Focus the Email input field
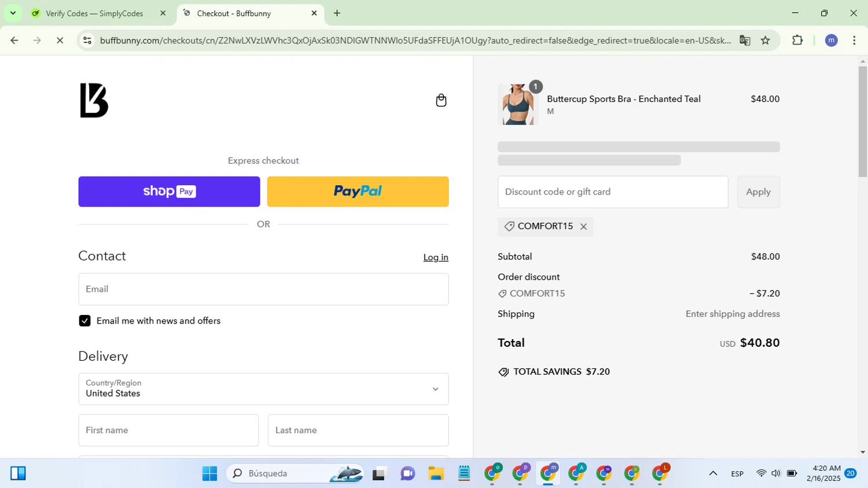 pyautogui.click(x=263, y=289)
